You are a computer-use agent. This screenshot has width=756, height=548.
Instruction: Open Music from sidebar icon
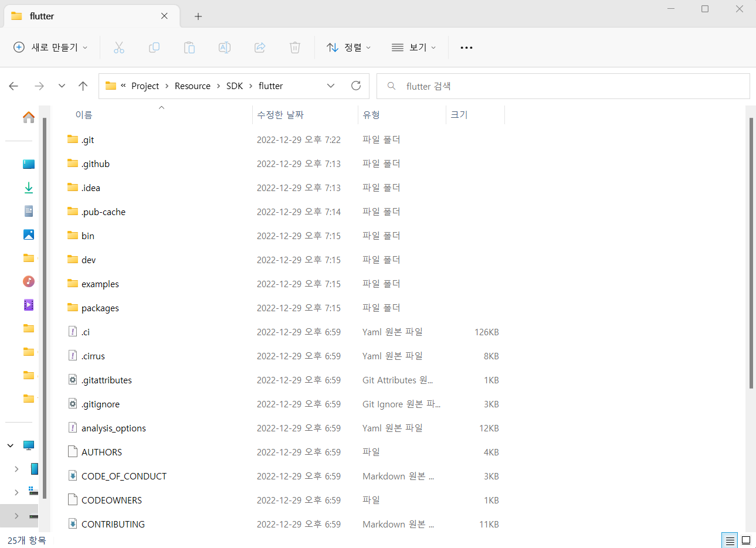point(28,281)
